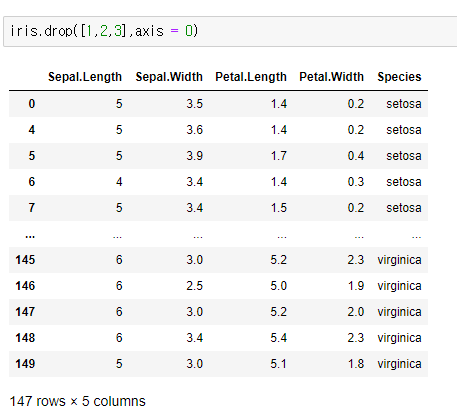Click the ellipsis in the index column
457x409 pixels.
point(30,236)
